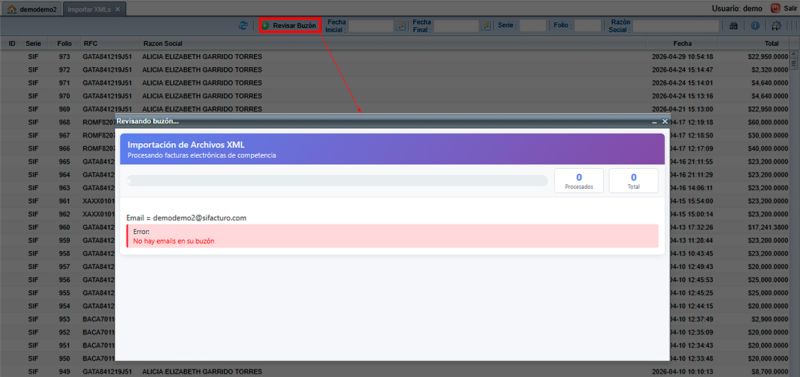Click the email text demodemo2@sifacturo.com
This screenshot has width=800, height=377.
(199, 218)
